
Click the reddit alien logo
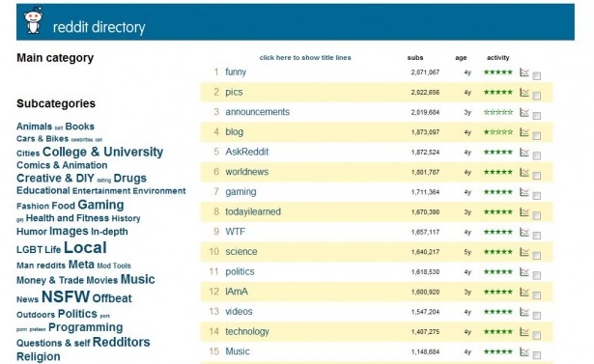point(34,21)
